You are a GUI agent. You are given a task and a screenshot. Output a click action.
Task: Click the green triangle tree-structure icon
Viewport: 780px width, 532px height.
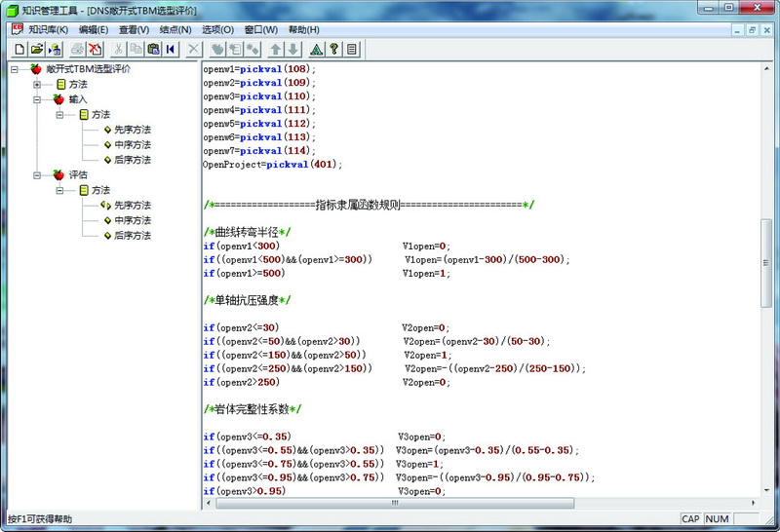point(316,49)
